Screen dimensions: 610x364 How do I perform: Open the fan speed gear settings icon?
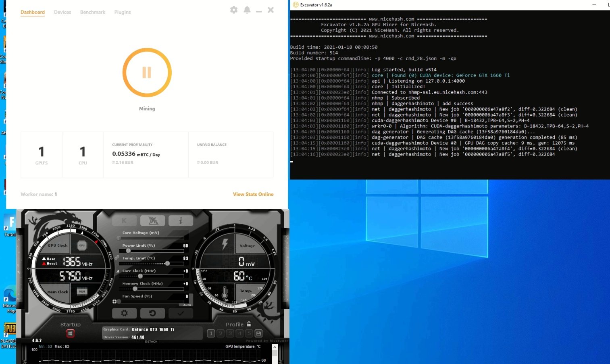click(115, 302)
